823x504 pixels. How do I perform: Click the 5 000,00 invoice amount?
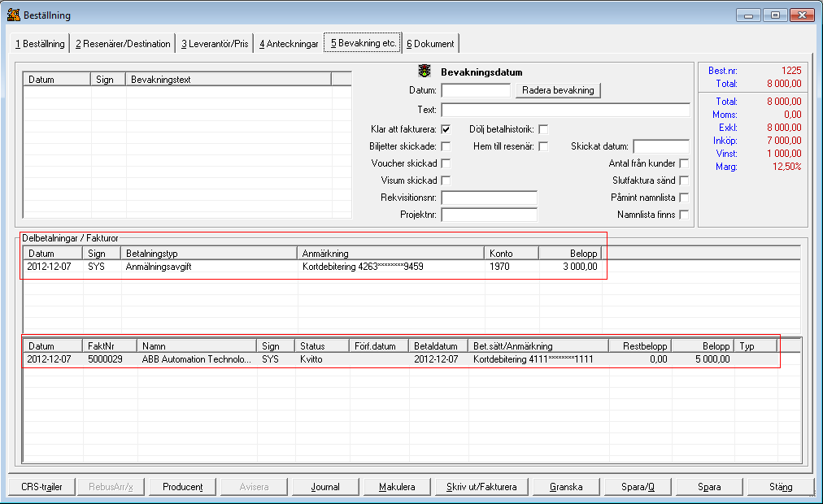712,359
